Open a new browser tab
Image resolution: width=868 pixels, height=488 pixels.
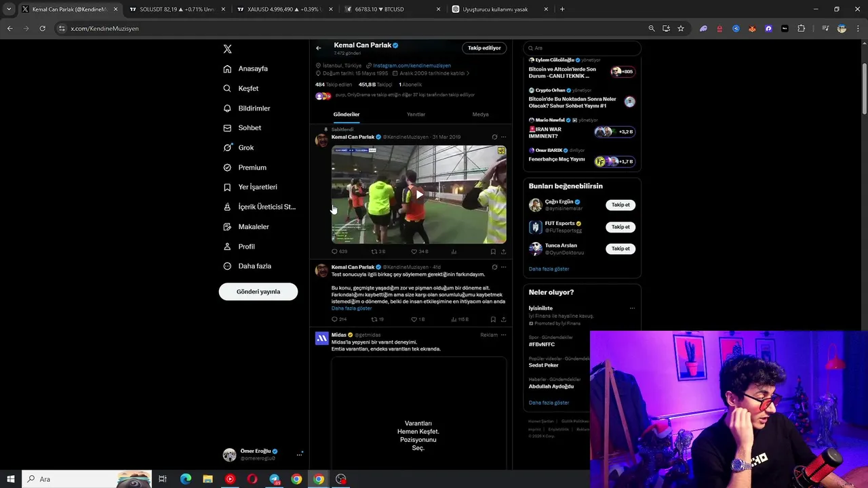562,9
